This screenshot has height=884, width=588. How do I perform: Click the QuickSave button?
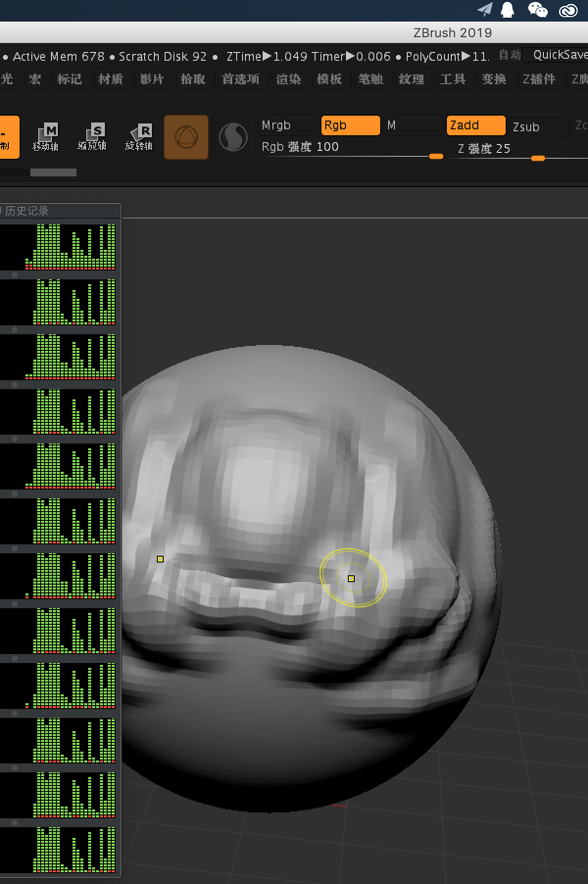pos(556,55)
